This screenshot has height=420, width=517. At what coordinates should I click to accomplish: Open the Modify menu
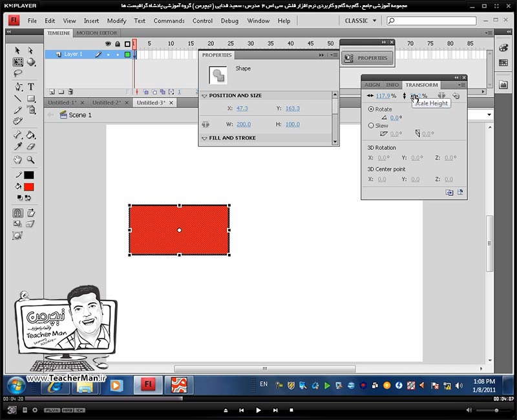click(116, 21)
